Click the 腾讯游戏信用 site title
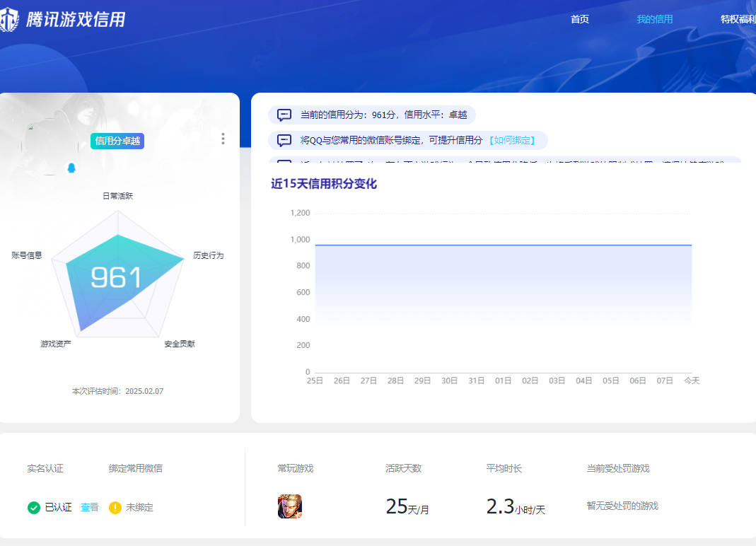The height and width of the screenshot is (546, 756). coord(76,20)
